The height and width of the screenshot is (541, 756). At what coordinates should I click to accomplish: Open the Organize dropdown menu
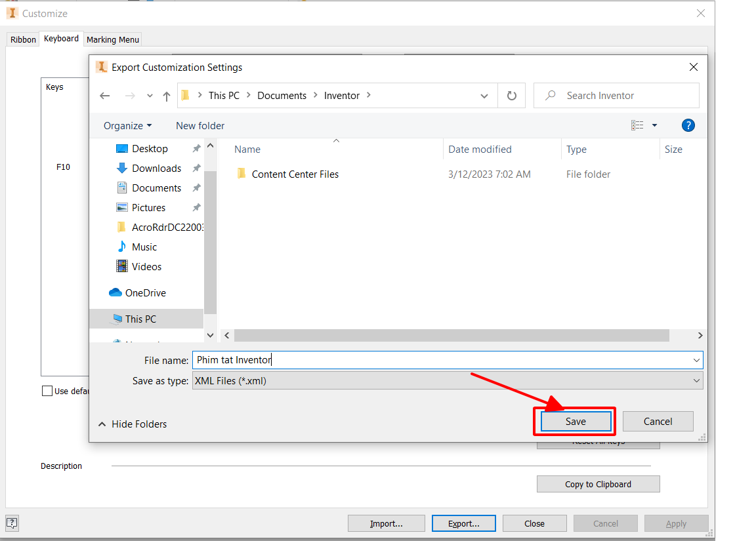tap(127, 126)
